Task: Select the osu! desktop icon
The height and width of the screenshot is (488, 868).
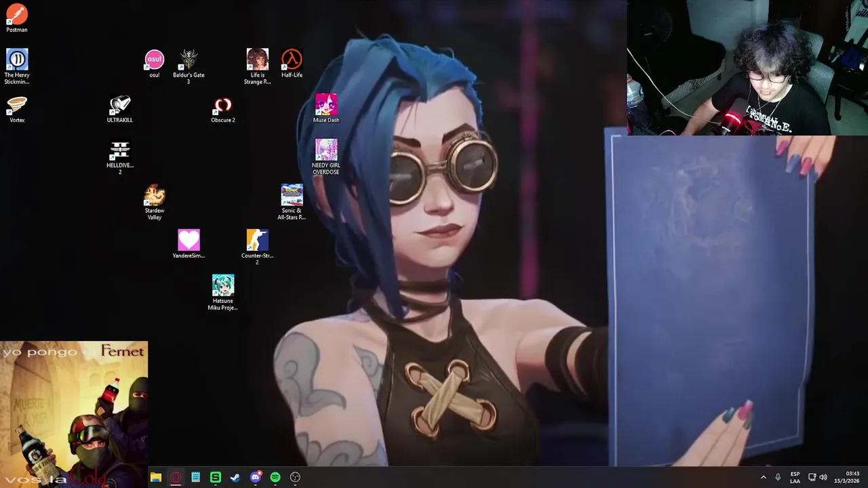Action: click(x=154, y=64)
